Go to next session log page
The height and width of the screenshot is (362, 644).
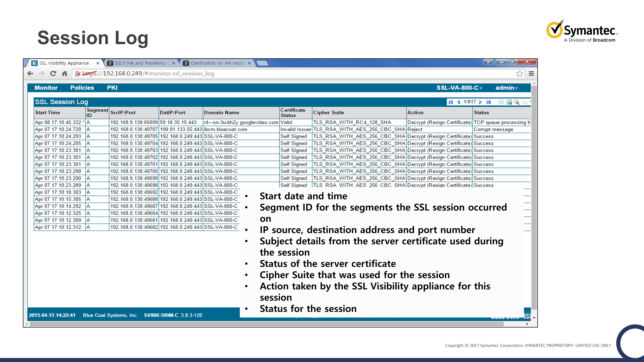point(480,102)
